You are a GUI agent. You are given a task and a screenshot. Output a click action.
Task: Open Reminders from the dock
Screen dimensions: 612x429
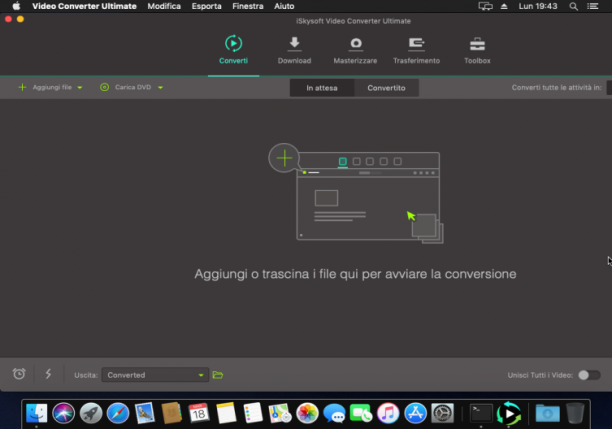point(253,413)
